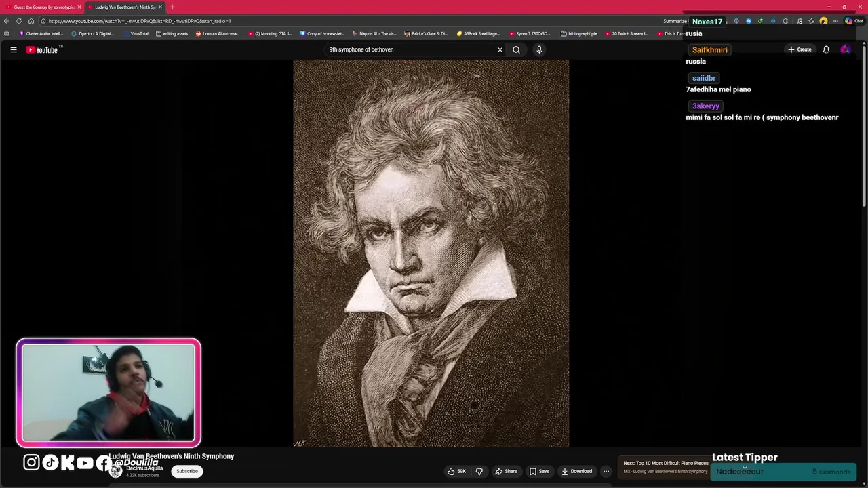Close the Guess the Country tab
Image resolution: width=868 pixels, height=488 pixels.
coord(79,7)
